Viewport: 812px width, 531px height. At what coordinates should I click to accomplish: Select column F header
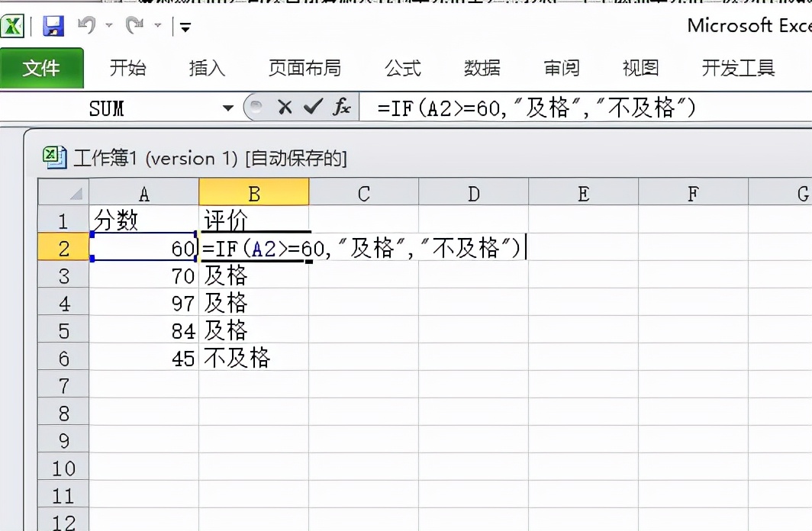pos(693,193)
